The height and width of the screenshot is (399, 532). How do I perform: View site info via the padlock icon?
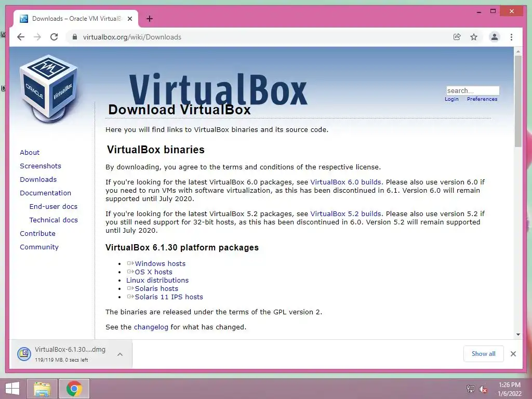[x=75, y=37]
